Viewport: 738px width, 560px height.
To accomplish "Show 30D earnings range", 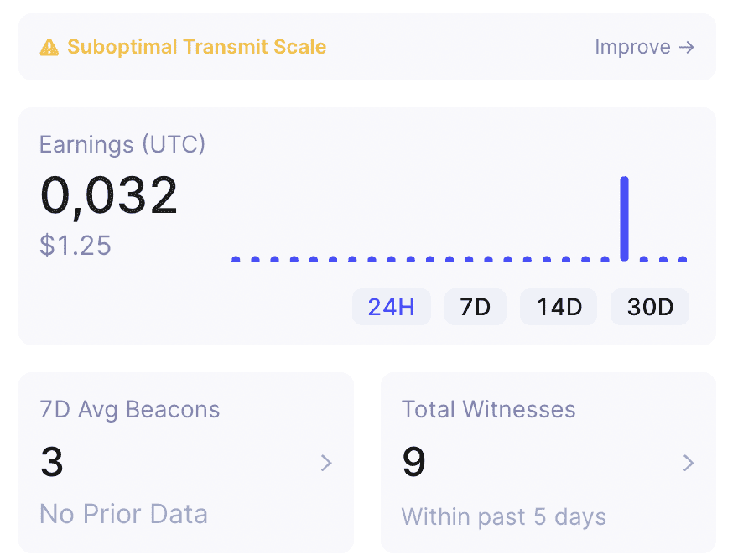I will point(650,307).
